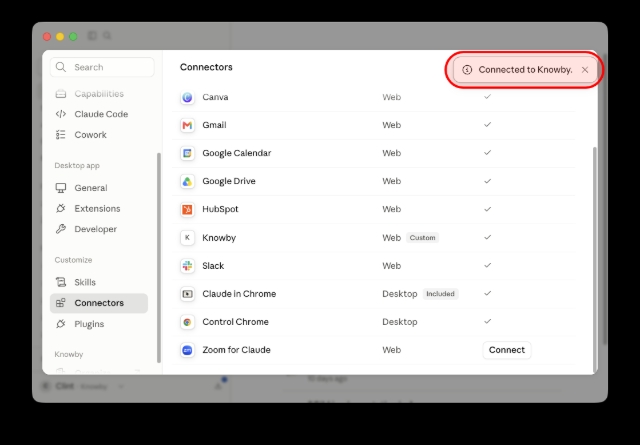This screenshot has height=445, width=640.
Task: Click the Canva connector icon
Action: (x=187, y=97)
